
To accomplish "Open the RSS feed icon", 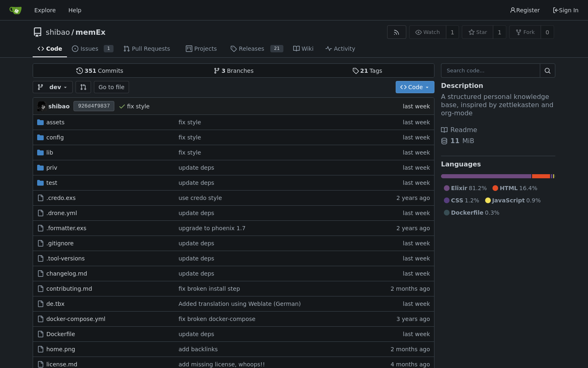I will pos(396,32).
